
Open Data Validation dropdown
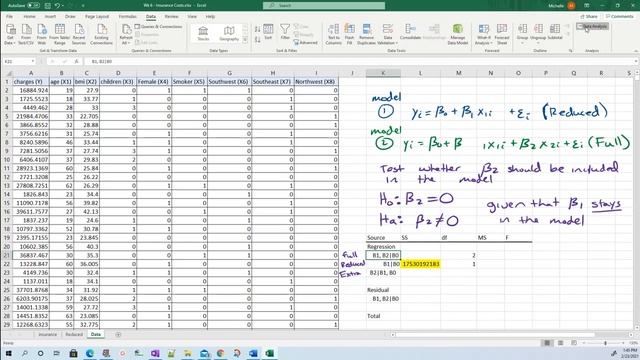pos(387,34)
